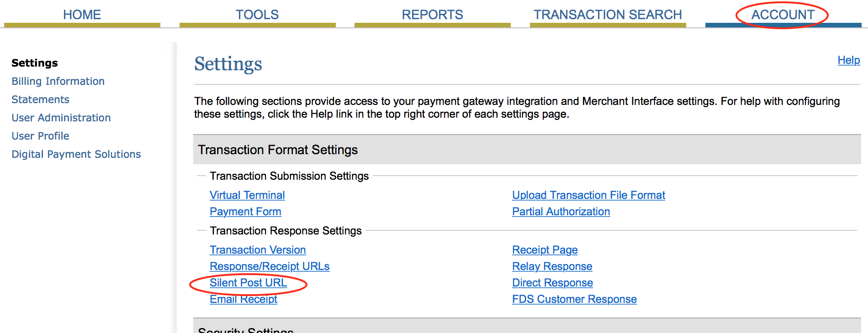Open Upload Transaction File Format
Viewport: 868px width, 333px height.
pyautogui.click(x=588, y=195)
